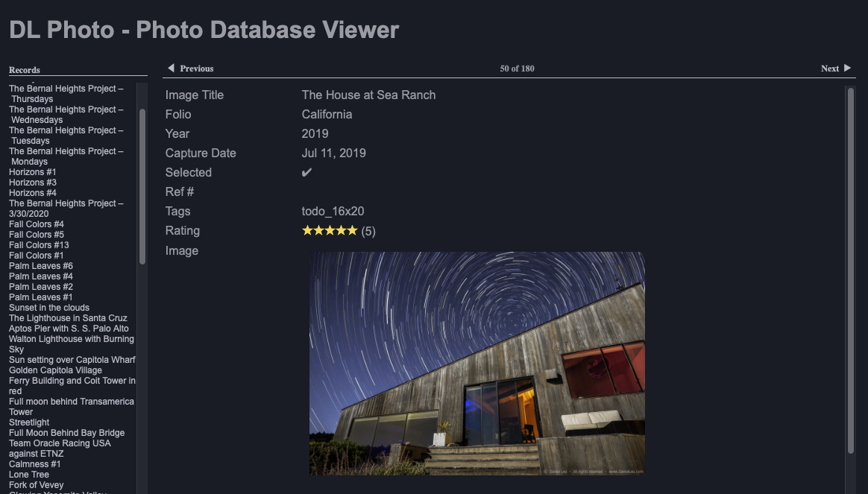The image size is (868, 494).
Task: Choose the Streetlight record
Action: 28,422
